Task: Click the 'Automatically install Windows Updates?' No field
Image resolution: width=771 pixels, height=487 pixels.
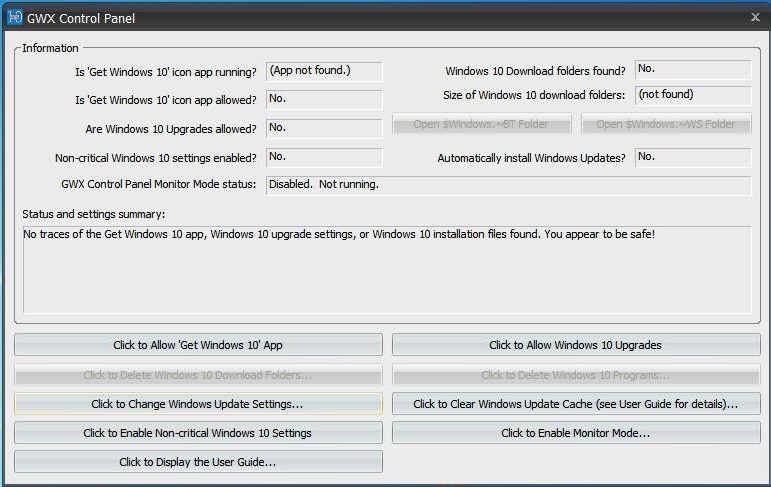Action: click(x=693, y=157)
